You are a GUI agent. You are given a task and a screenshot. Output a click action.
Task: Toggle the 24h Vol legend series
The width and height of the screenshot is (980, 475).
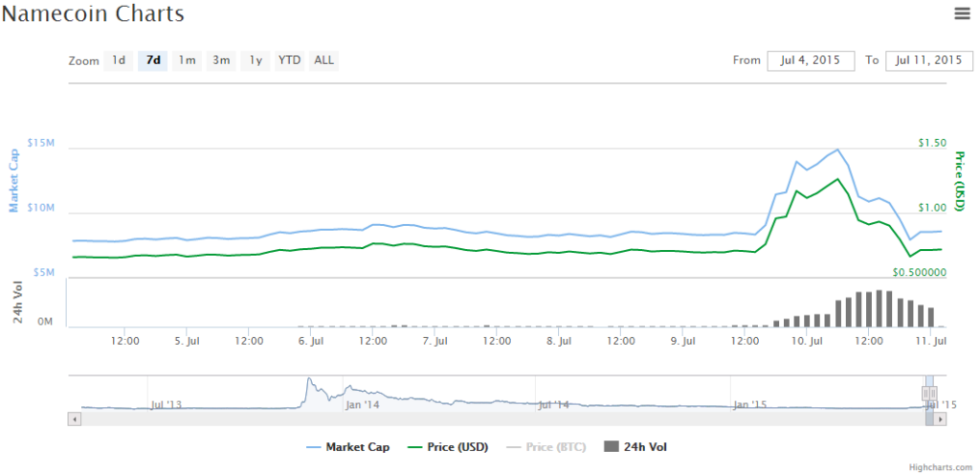pyautogui.click(x=635, y=447)
